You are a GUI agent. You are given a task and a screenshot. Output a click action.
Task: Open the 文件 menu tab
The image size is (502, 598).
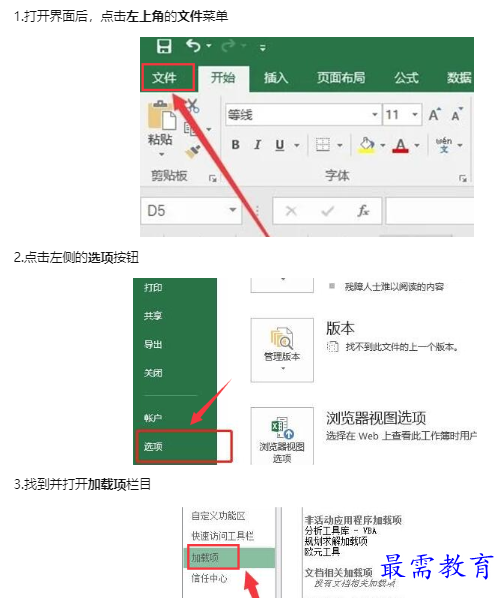click(x=164, y=78)
